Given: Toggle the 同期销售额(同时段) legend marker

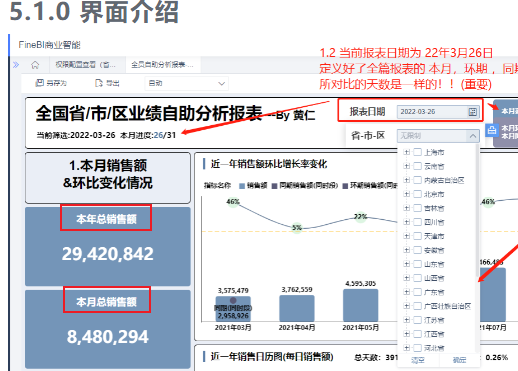Looking at the screenshot, I should tap(274, 186).
